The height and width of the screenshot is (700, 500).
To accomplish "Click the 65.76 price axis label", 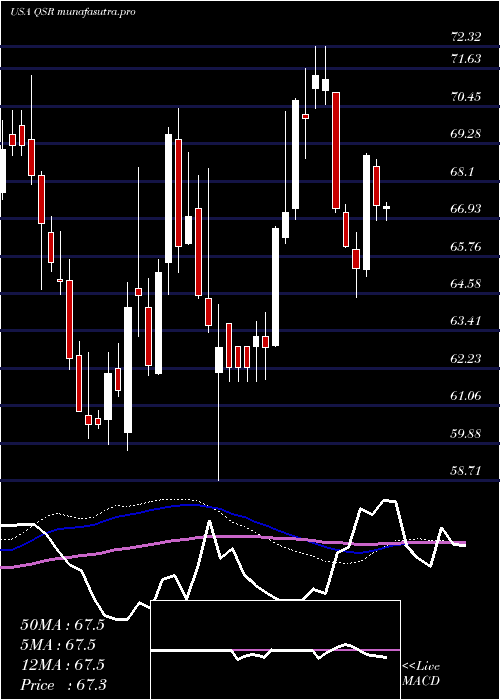I will [466, 246].
